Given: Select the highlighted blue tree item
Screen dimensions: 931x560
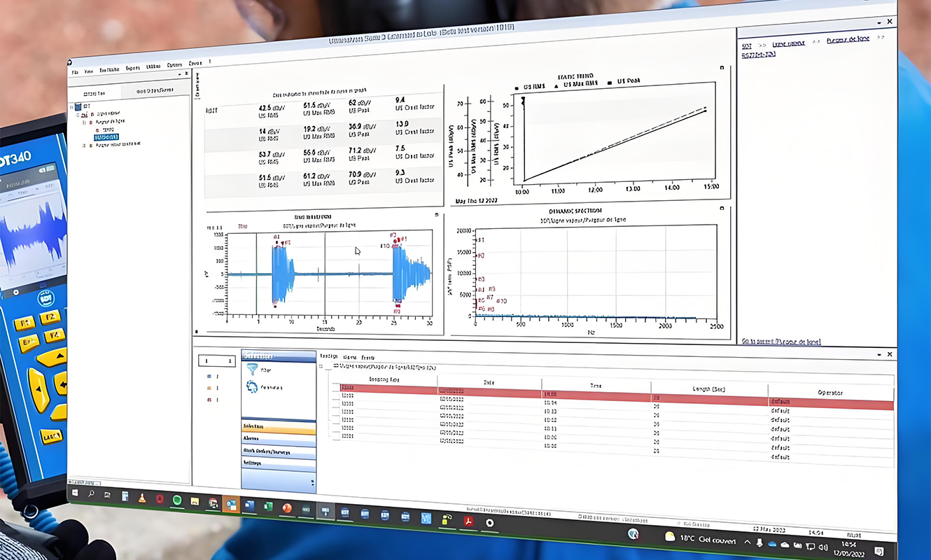Looking at the screenshot, I should click(106, 137).
